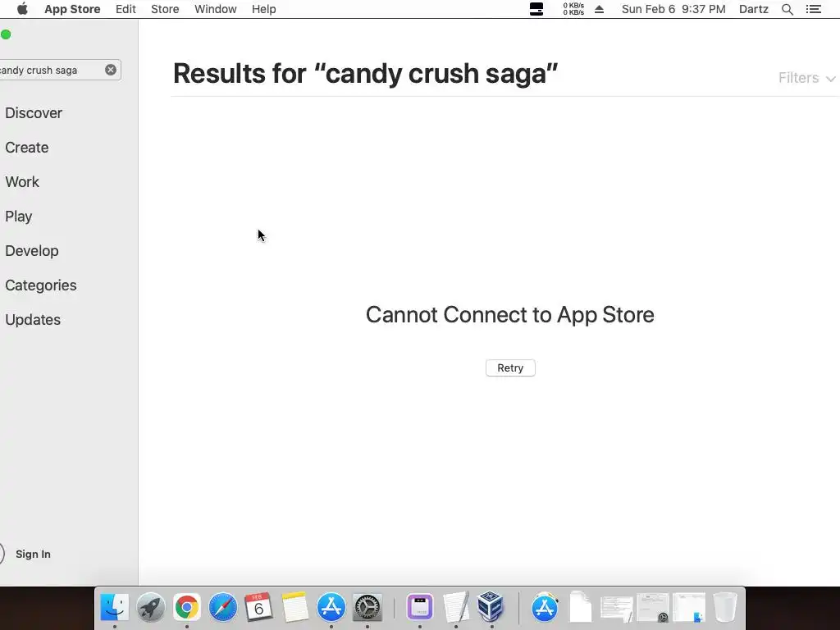Open the blank document icon in dock
The height and width of the screenshot is (630, 840).
click(581, 607)
